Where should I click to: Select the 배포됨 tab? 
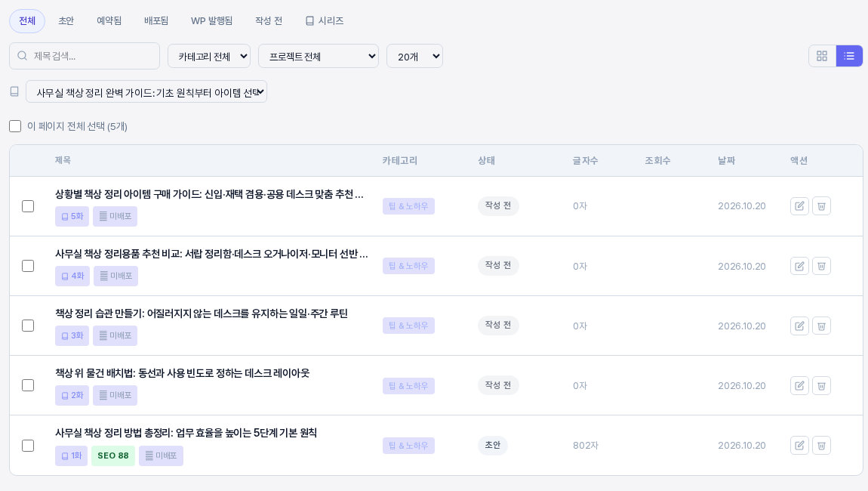click(156, 21)
